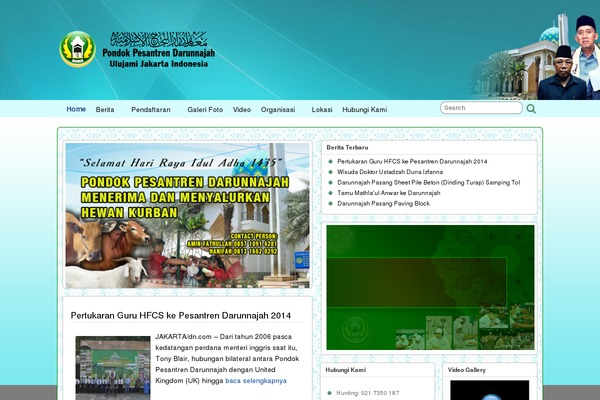Click the Berita Terbaru panel heading
Image resolution: width=600 pixels, height=400 pixels.
pos(347,147)
